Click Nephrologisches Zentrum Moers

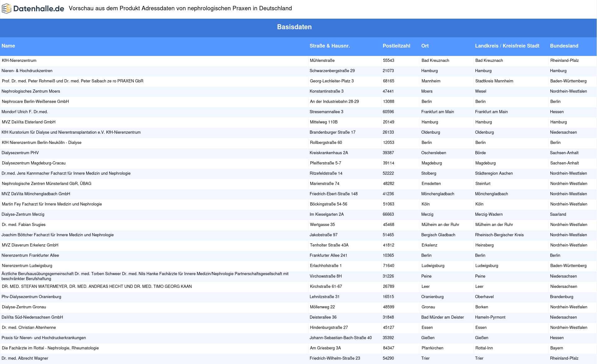(x=31, y=91)
